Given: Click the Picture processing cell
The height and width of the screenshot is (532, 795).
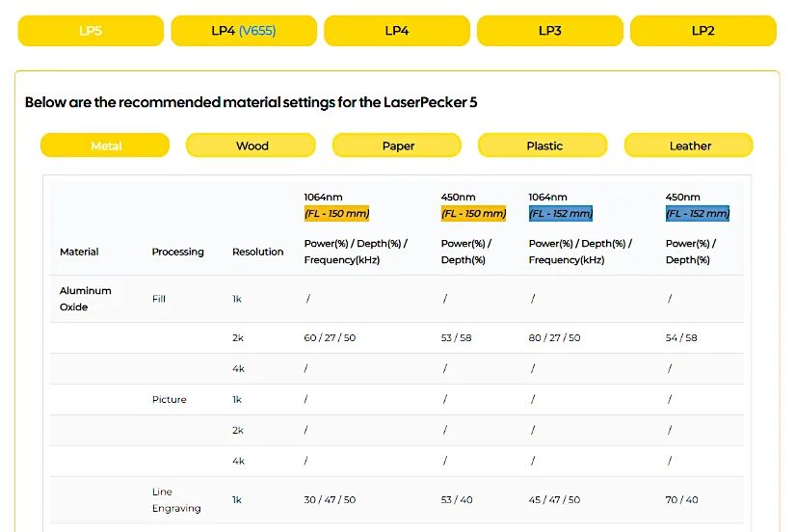Looking at the screenshot, I should [x=170, y=400].
